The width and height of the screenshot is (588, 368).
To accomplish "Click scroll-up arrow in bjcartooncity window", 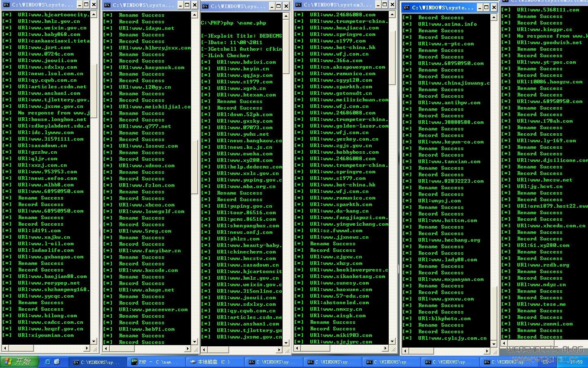I will click(x=94, y=14).
